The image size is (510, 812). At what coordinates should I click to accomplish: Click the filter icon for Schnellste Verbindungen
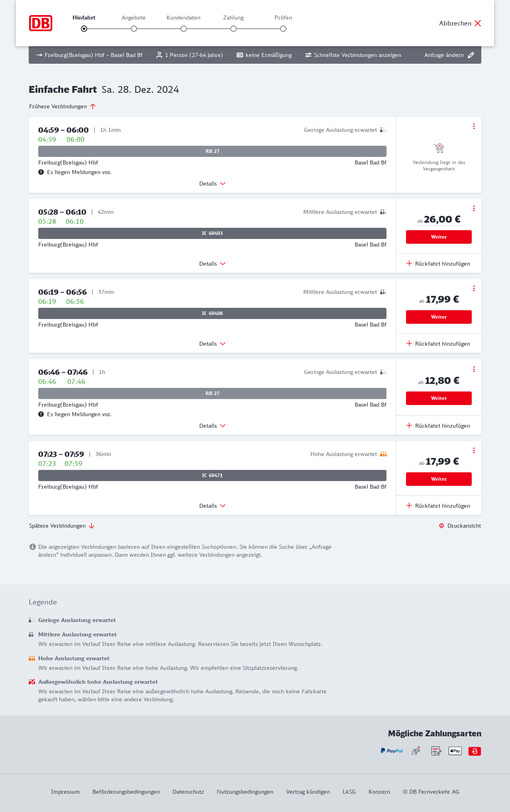[x=308, y=55]
